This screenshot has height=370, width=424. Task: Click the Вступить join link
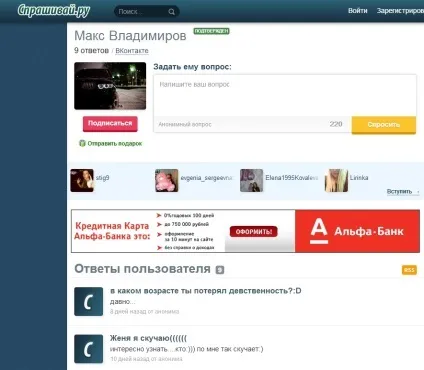(x=399, y=191)
